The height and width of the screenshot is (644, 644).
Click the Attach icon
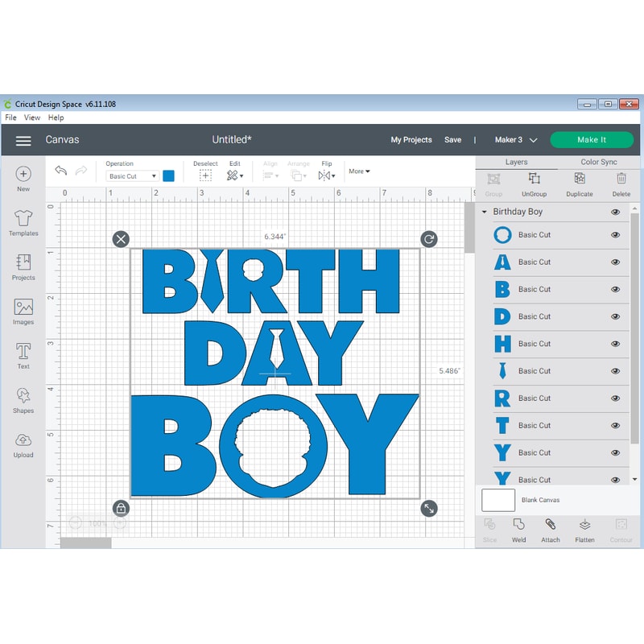551,528
